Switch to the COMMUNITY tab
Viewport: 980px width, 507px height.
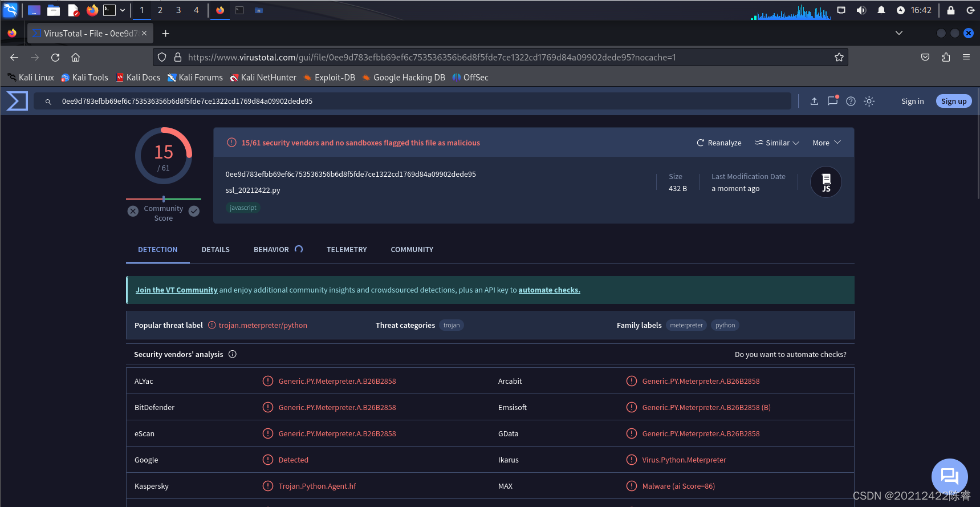pos(412,250)
